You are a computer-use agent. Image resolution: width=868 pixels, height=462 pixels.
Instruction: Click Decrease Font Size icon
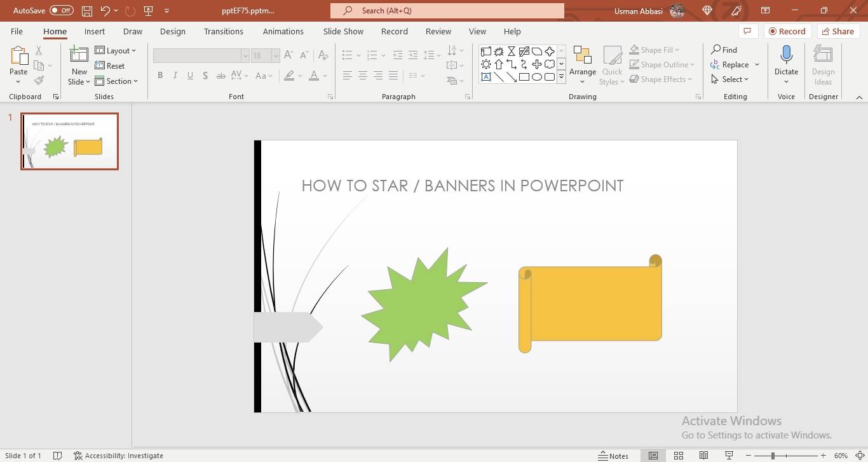304,55
